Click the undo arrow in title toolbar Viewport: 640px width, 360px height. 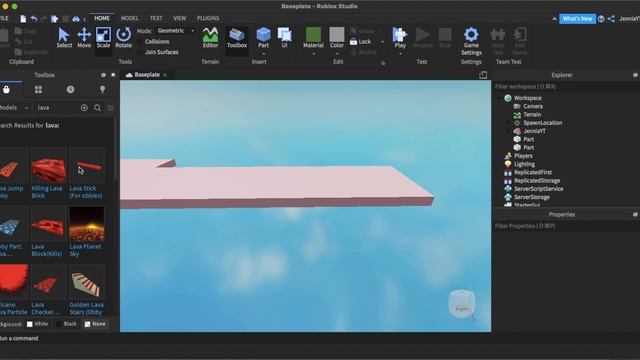pos(34,19)
